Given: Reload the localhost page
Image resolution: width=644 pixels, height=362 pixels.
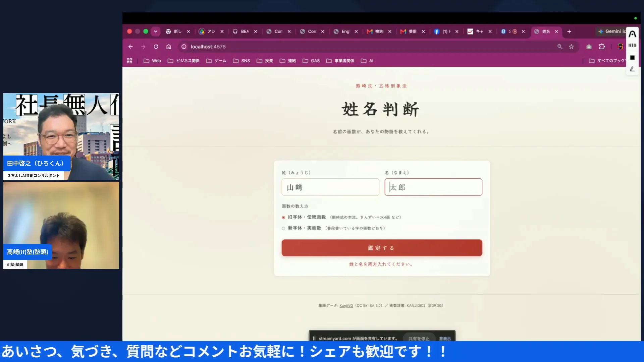Looking at the screenshot, I should (x=156, y=47).
